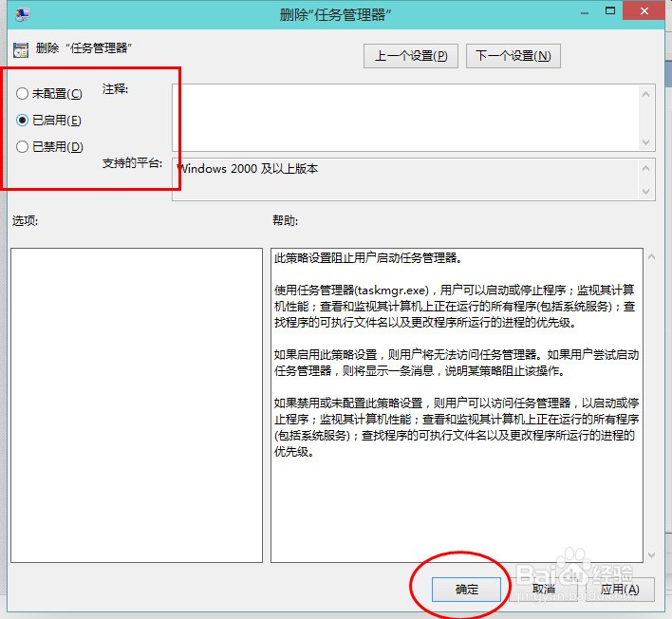Screen dimensions: 672x619
Task: Click the empty 选项 options pane
Action: pyautogui.click(x=137, y=405)
